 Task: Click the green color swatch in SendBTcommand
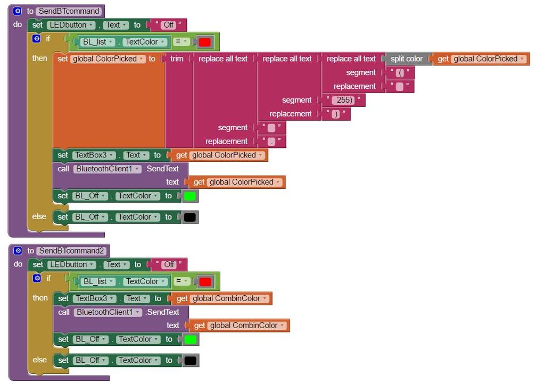tap(190, 196)
